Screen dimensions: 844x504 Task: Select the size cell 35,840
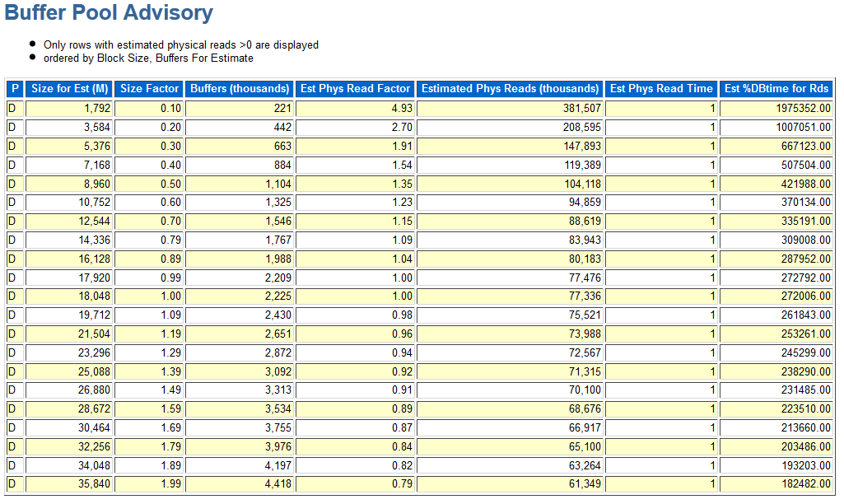[x=69, y=483]
